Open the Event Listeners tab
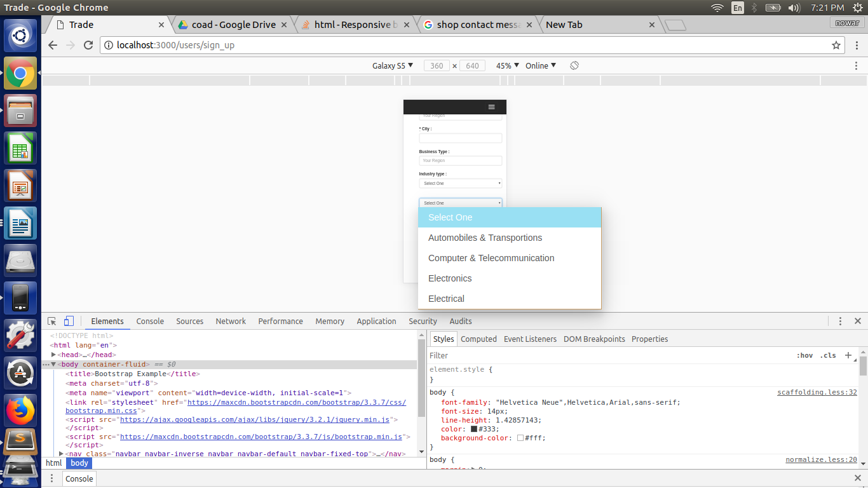868x488 pixels. point(530,339)
